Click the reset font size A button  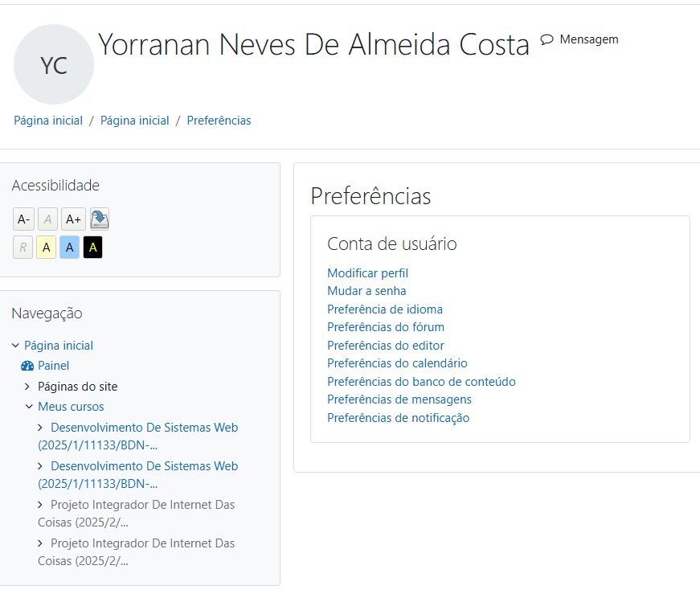click(x=47, y=219)
